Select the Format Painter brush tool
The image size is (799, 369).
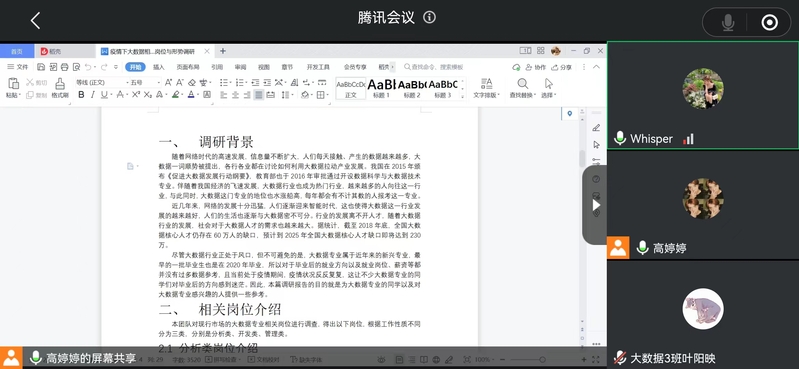(x=60, y=88)
